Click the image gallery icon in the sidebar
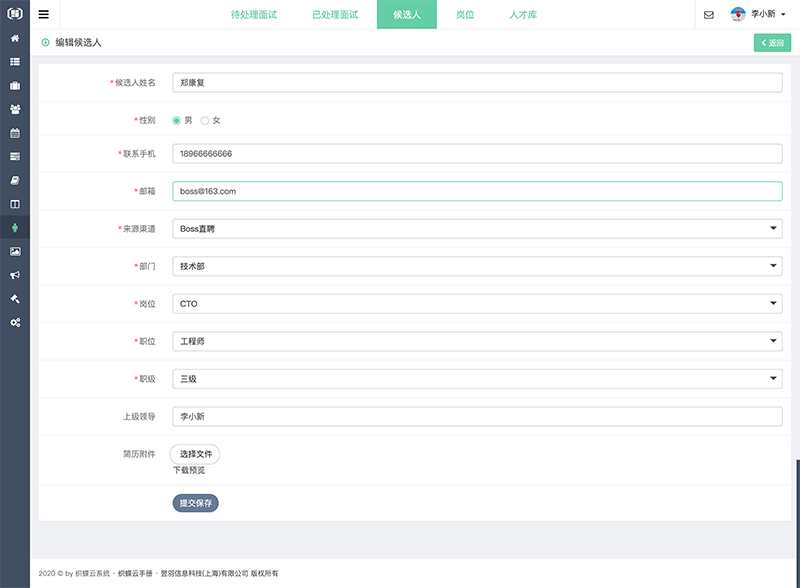Image resolution: width=800 pixels, height=588 pixels. pyautogui.click(x=13, y=251)
